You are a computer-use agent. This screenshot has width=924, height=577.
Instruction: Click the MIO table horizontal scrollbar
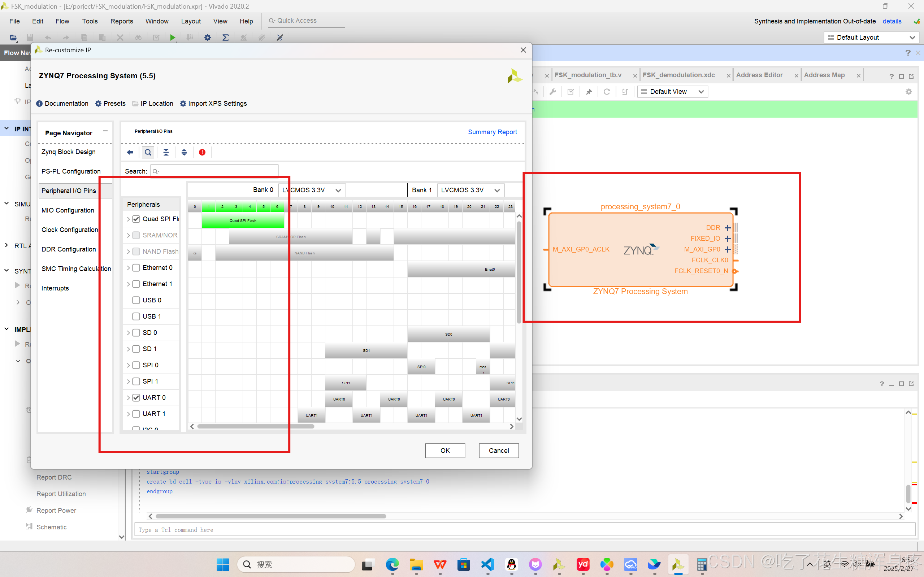point(255,427)
